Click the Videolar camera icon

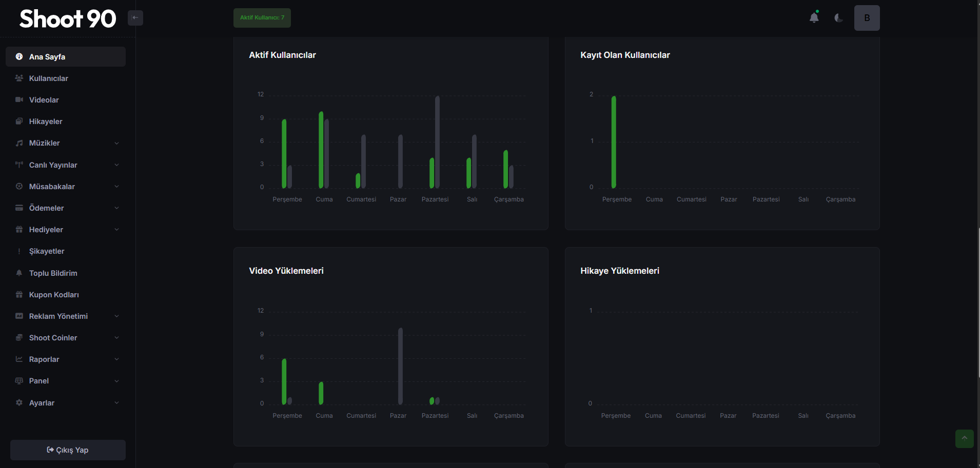pyautogui.click(x=19, y=100)
